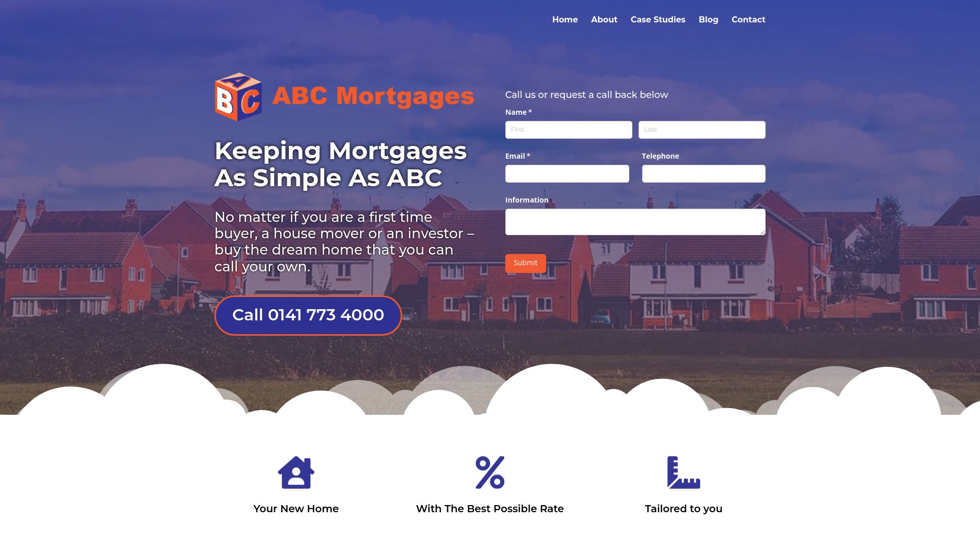The width and height of the screenshot is (980, 551).
Task: Click the ruler/measurement tailored icon
Action: pyautogui.click(x=683, y=471)
